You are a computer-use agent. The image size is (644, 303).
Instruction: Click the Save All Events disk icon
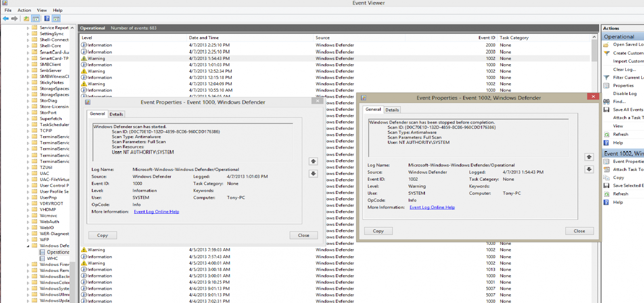pyautogui.click(x=606, y=110)
